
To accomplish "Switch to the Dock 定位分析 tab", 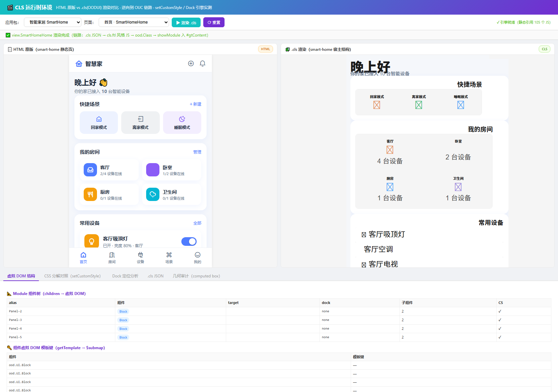I will click(125, 276).
